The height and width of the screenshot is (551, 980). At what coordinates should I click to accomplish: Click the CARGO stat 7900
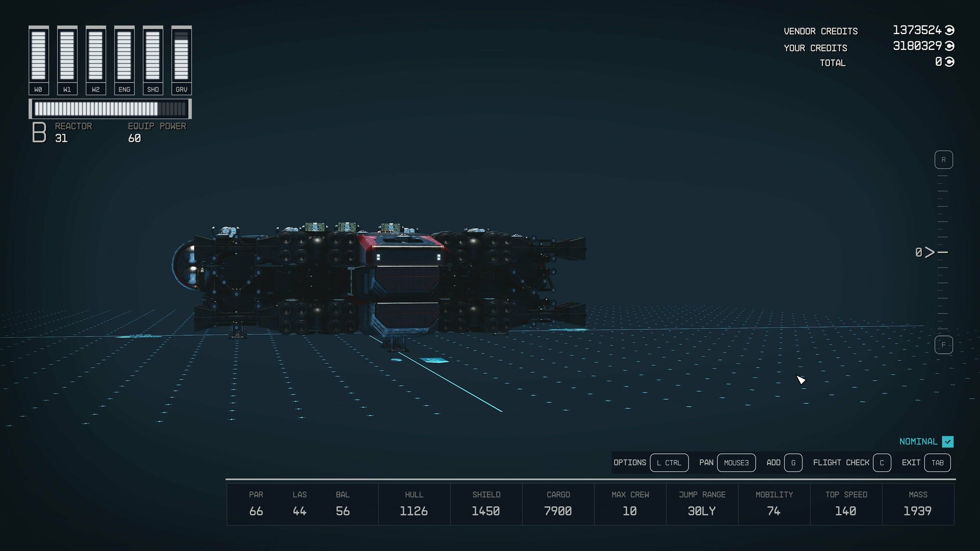(x=558, y=504)
